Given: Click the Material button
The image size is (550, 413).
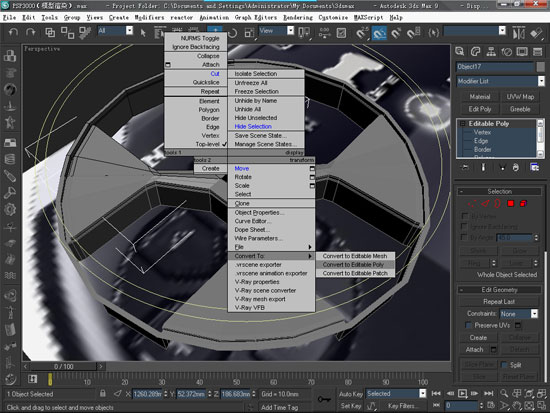Looking at the screenshot, I should pyautogui.click(x=480, y=97).
